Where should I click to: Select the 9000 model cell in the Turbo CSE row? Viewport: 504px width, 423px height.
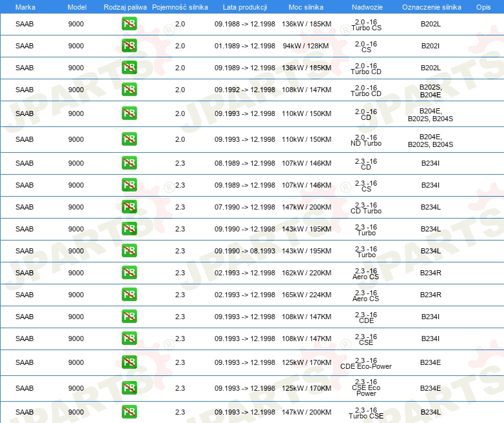pos(76,412)
